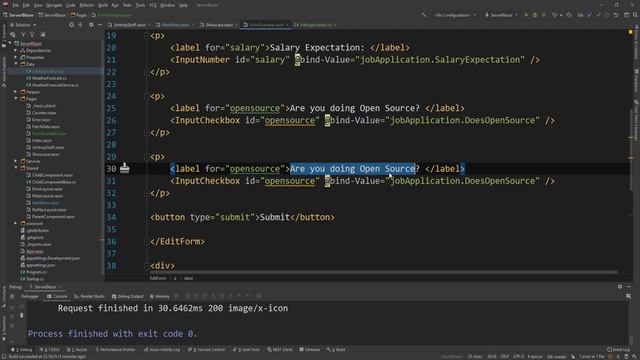The width and height of the screenshot is (640, 360).
Task: Open the Terminal tool window
Action: [x=310, y=350]
